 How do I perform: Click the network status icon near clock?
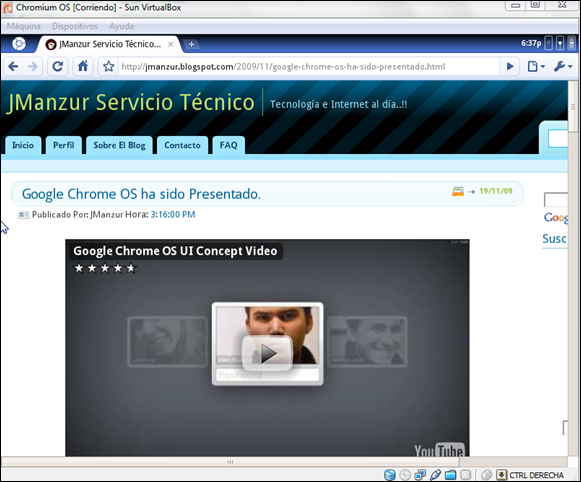tap(560, 43)
